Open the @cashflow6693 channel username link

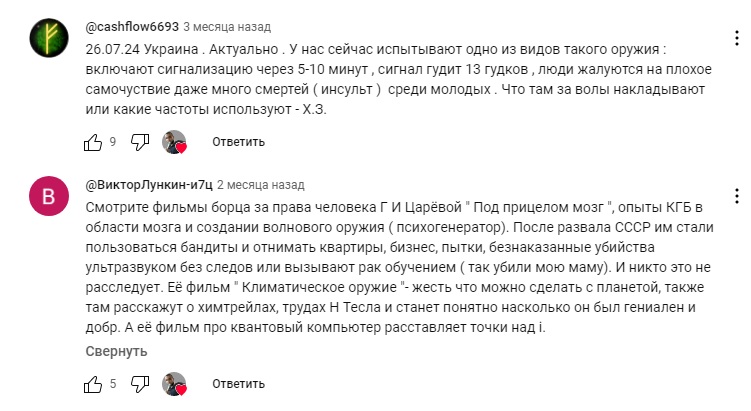[132, 27]
